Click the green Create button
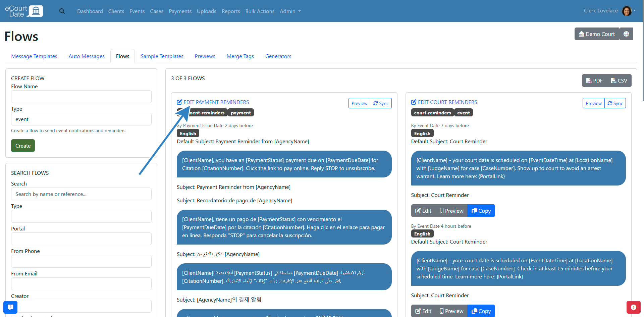The height and width of the screenshot is (317, 644). tap(23, 146)
